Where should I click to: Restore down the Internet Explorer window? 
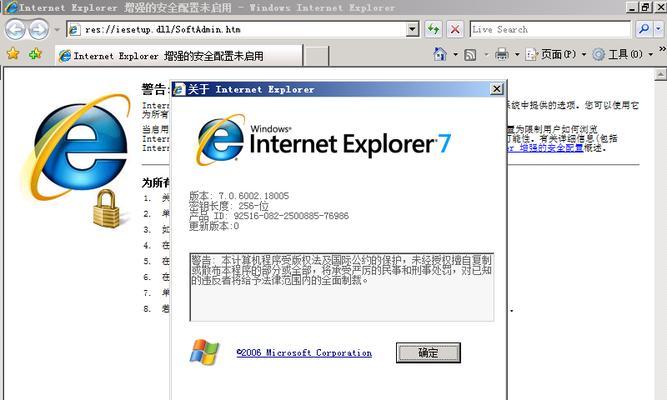point(646,7)
